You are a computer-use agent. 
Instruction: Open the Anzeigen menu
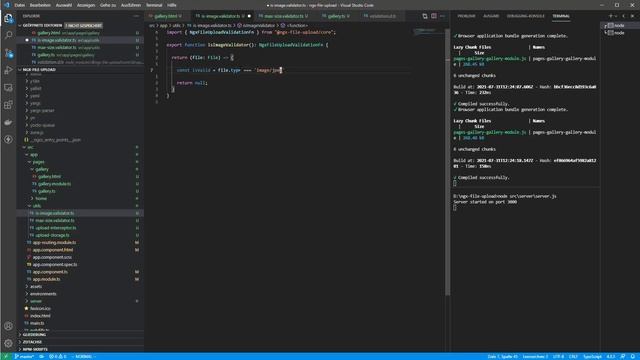(x=86, y=5)
